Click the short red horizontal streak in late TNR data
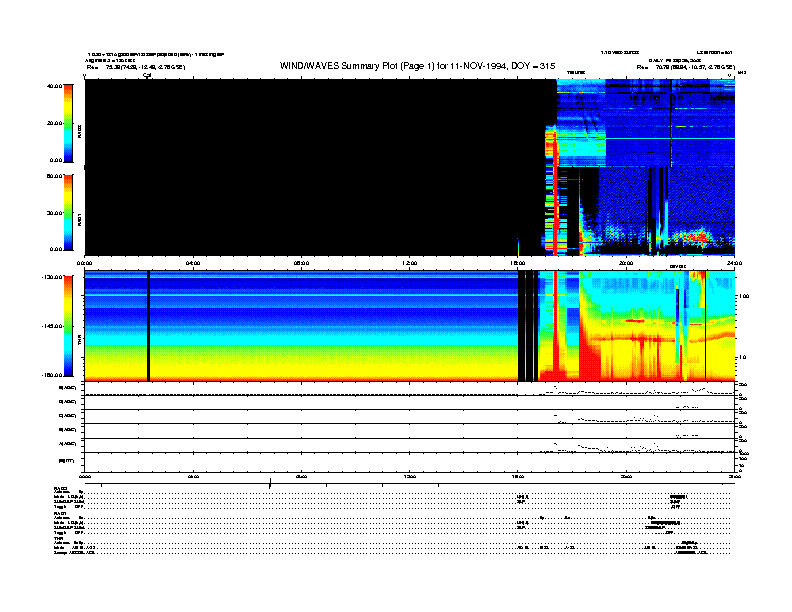The height and width of the screenshot is (612, 792). click(635, 321)
